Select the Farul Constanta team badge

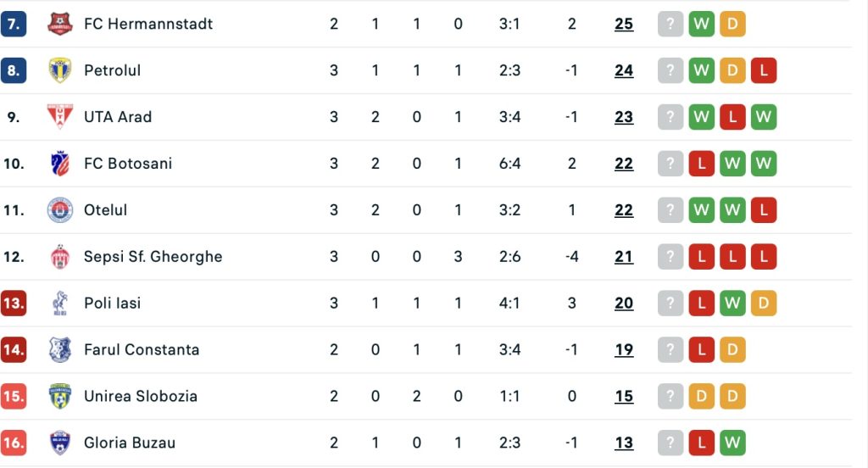[60, 349]
